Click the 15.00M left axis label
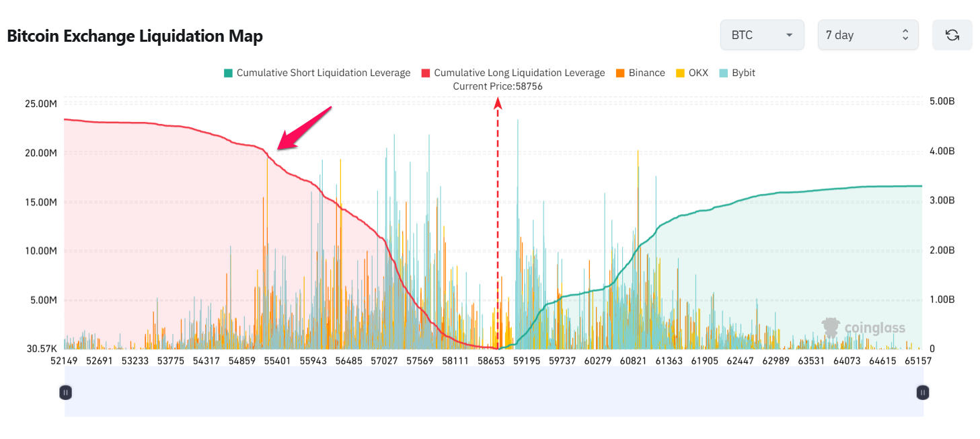Image resolution: width=980 pixels, height=439 pixels. [x=41, y=202]
